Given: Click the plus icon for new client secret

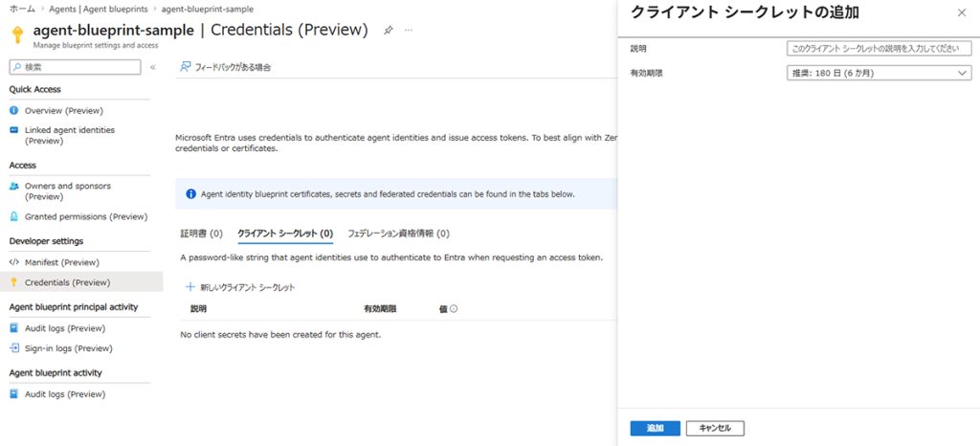Looking at the screenshot, I should [190, 287].
